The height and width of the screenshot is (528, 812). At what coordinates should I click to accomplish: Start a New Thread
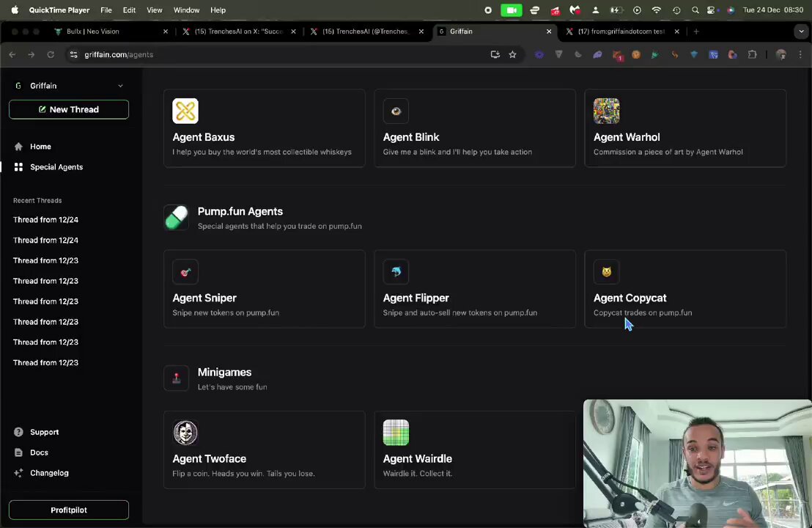click(x=69, y=109)
